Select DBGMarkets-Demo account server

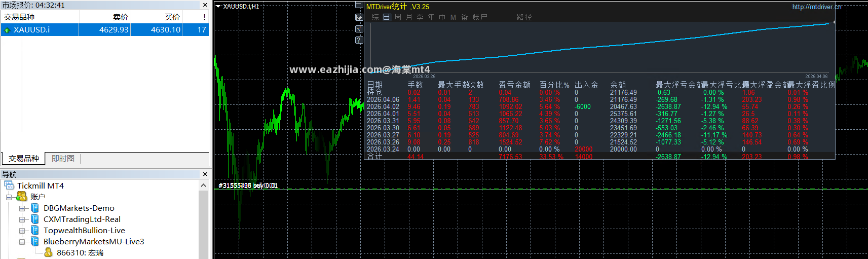click(79, 208)
